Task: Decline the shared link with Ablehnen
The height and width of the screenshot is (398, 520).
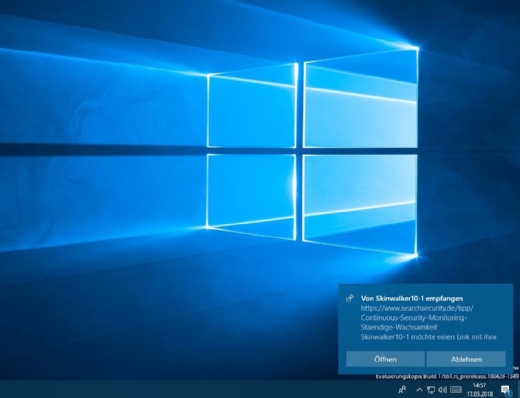Action: click(466, 359)
